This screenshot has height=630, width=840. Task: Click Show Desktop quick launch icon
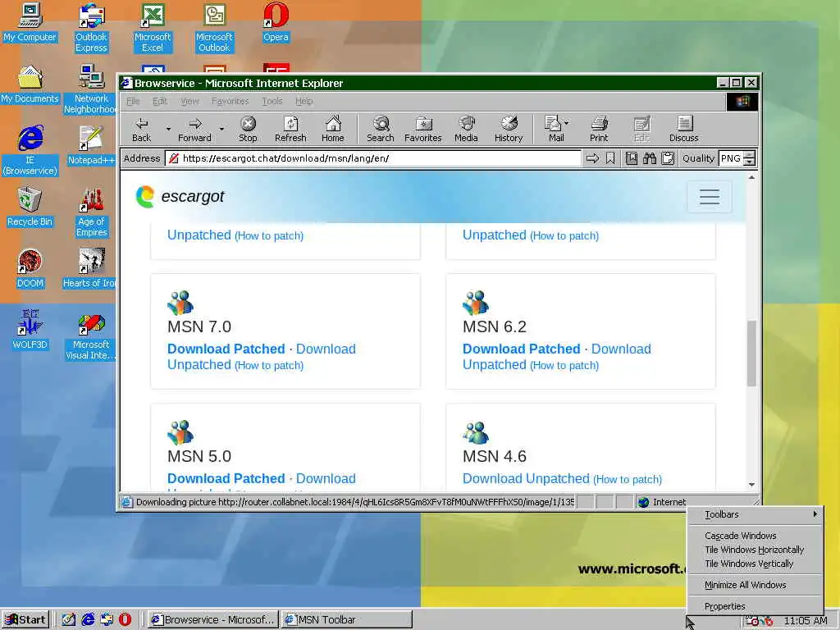(69, 619)
